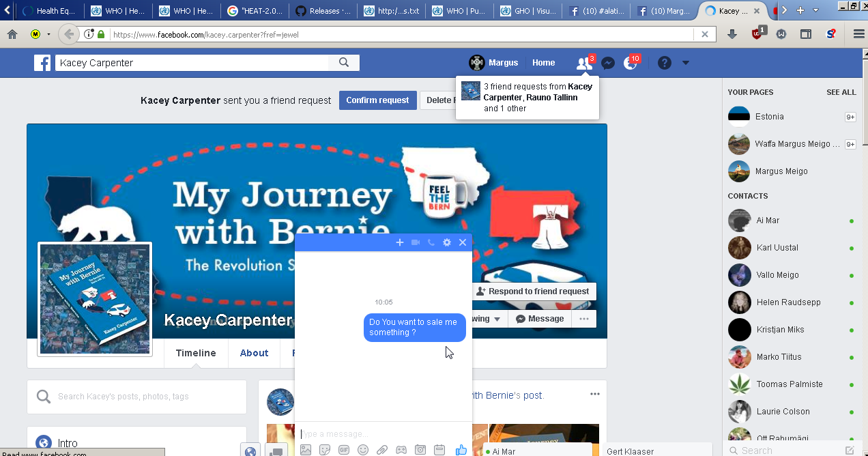Create a plan with calendar icon
The image size is (868, 456).
[439, 450]
